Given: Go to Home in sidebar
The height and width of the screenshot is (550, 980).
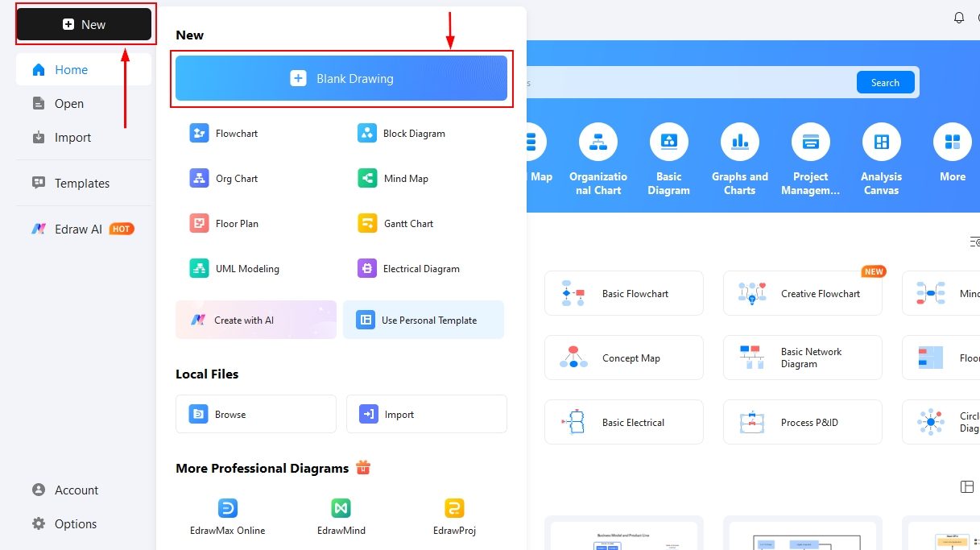Looking at the screenshot, I should point(84,70).
